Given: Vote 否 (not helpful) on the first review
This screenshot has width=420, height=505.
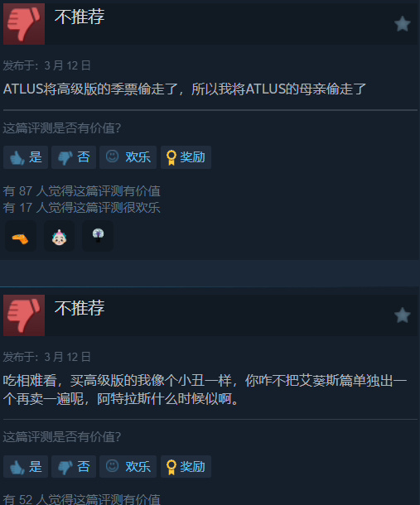Looking at the screenshot, I should click(74, 157).
